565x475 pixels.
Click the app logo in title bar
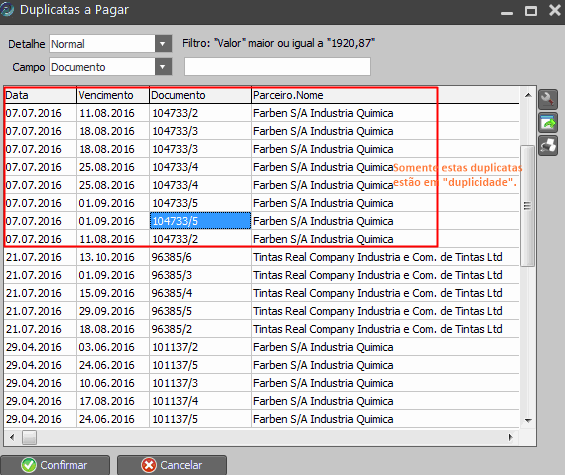coord(7,10)
